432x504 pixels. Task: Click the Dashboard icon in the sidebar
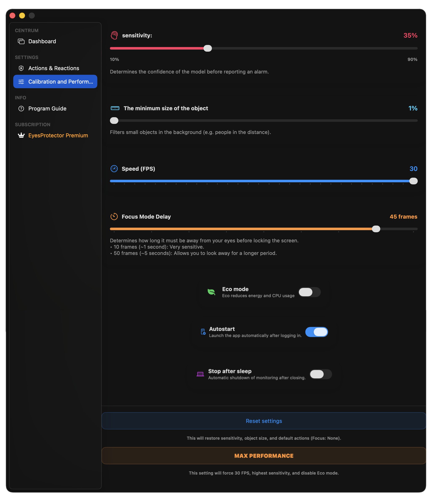coord(21,41)
